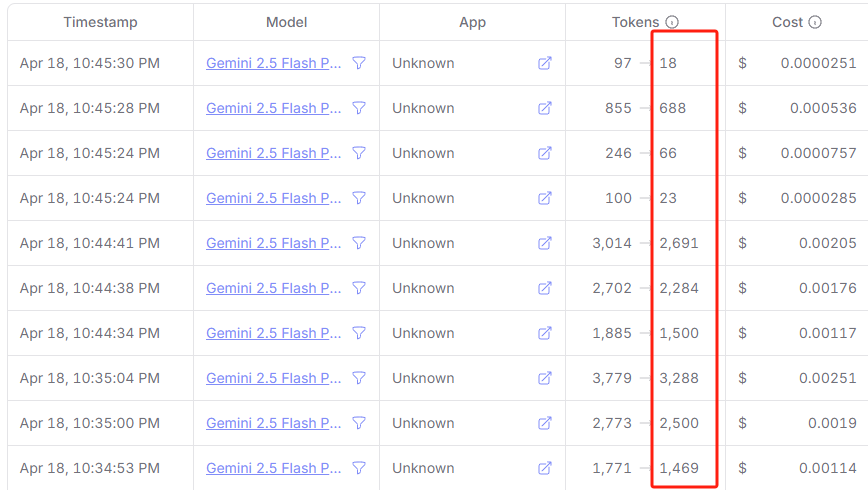Image resolution: width=868 pixels, height=490 pixels.
Task: Filter by model in the 10:45:30 PM row
Action: point(359,63)
